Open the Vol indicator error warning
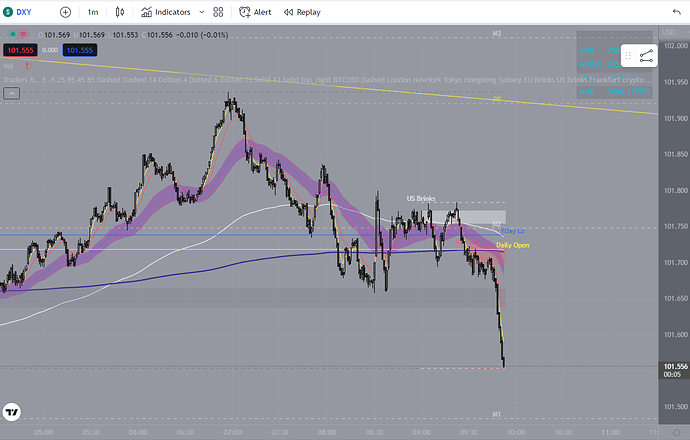 27,66
